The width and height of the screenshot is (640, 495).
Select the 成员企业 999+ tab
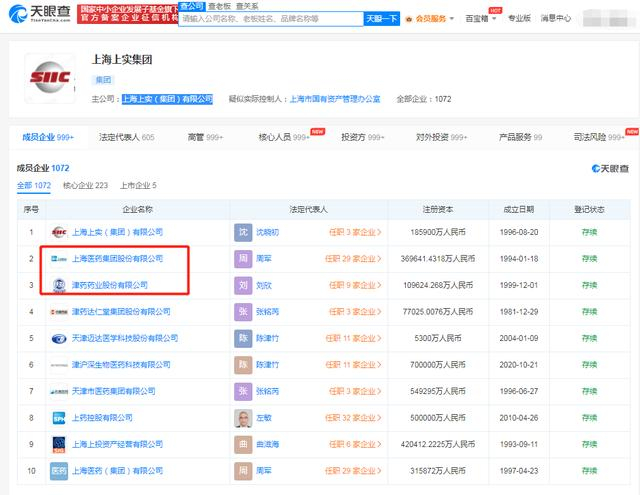[48, 138]
